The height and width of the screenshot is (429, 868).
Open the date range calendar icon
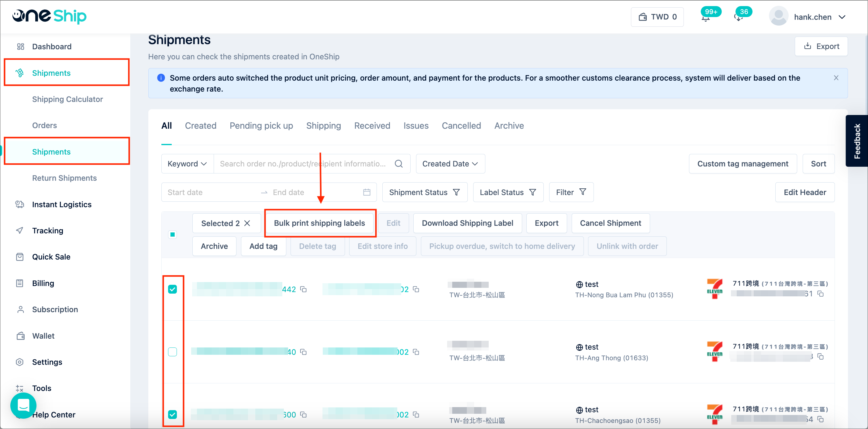[x=367, y=192]
